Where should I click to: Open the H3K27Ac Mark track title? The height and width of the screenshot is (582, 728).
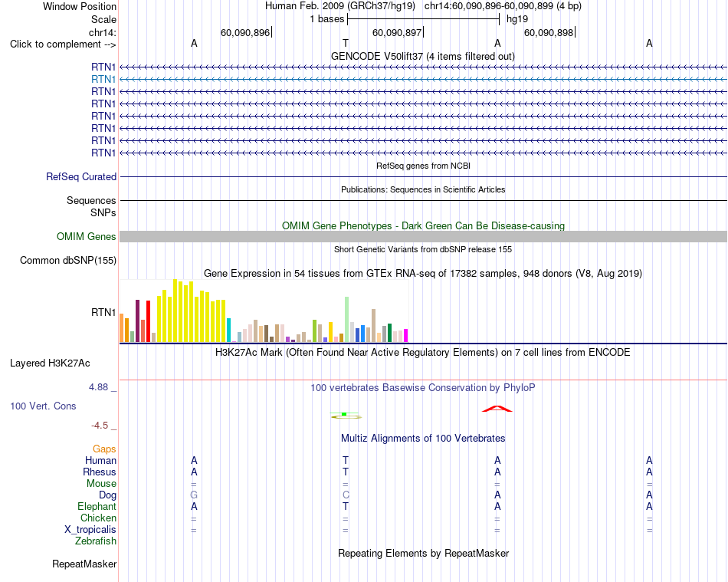(423, 353)
